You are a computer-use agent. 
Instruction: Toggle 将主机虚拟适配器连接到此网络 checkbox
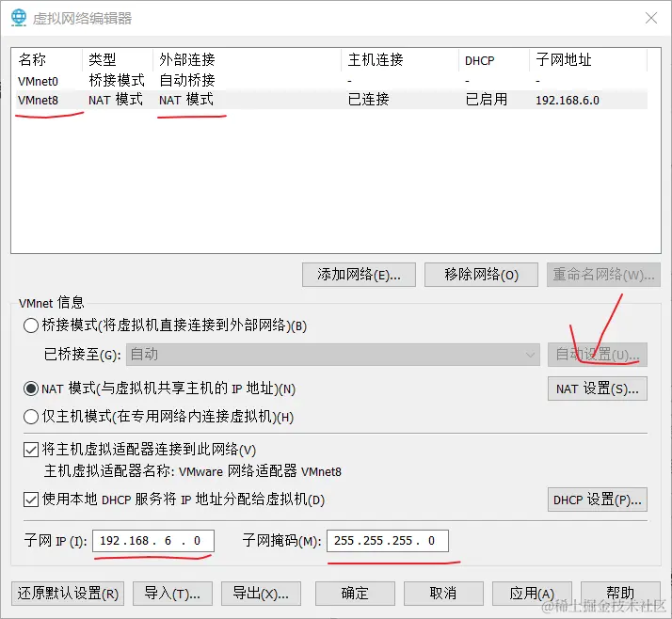click(31, 450)
